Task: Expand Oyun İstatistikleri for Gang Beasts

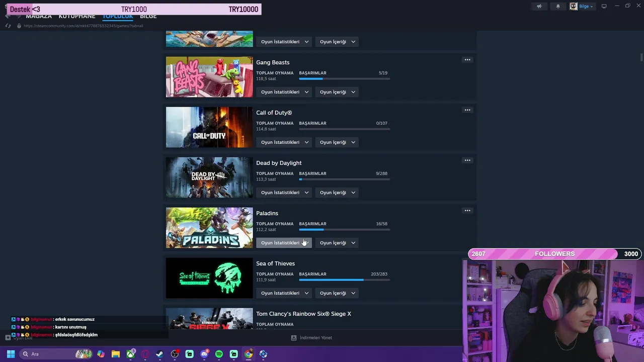Action: (284, 92)
